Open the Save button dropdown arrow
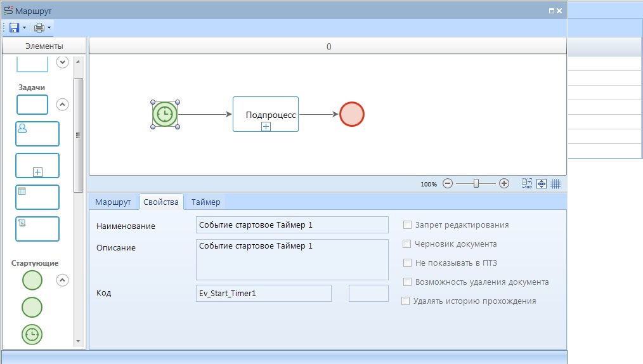Image resolution: width=643 pixels, height=364 pixels. click(x=25, y=28)
